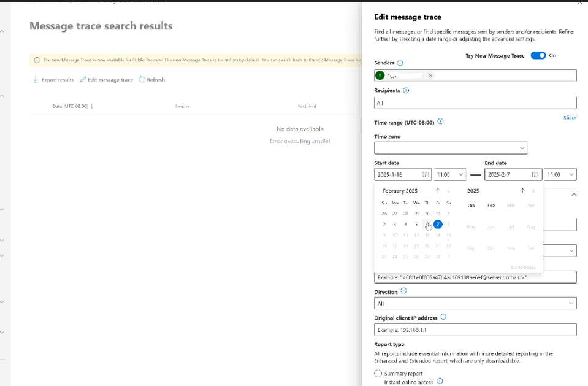Click Go to today link
This screenshot has height=386, width=588.
tap(524, 268)
